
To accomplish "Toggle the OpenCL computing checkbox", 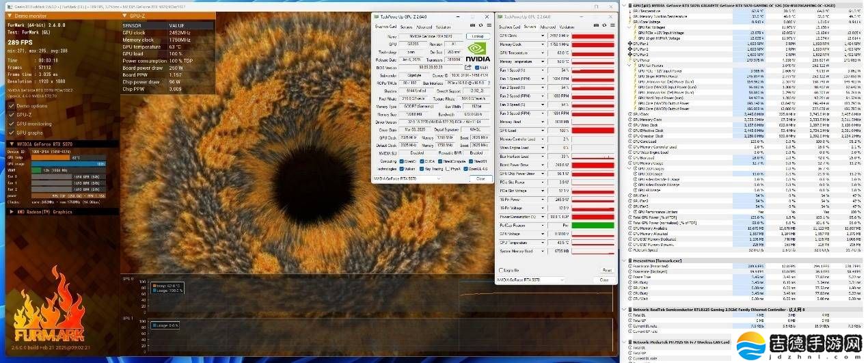I will click(401, 161).
